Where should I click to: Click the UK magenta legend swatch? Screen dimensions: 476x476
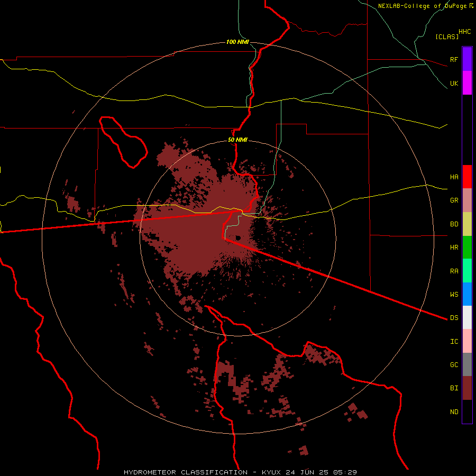pyautogui.click(x=467, y=83)
